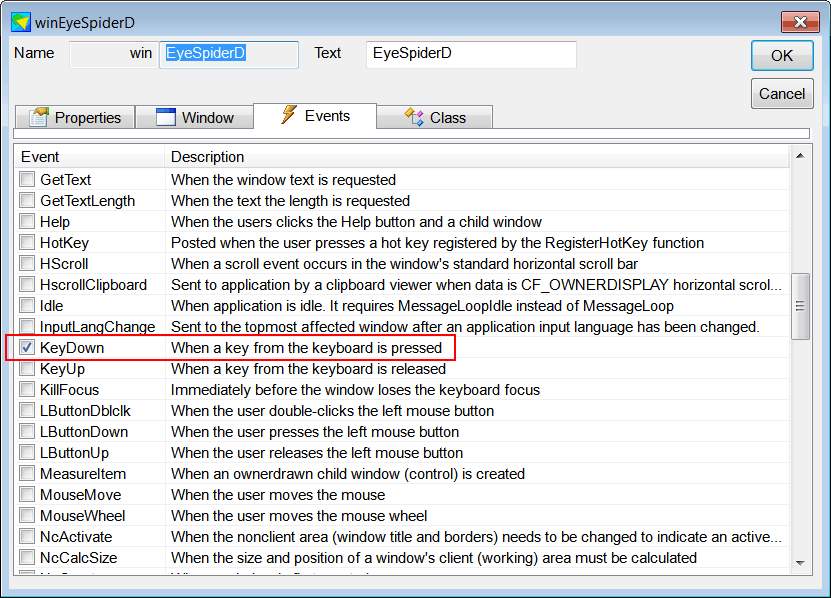Screen dimensions: 831x598
Task: Enable the HotKey event checkbox
Action: 26,242
